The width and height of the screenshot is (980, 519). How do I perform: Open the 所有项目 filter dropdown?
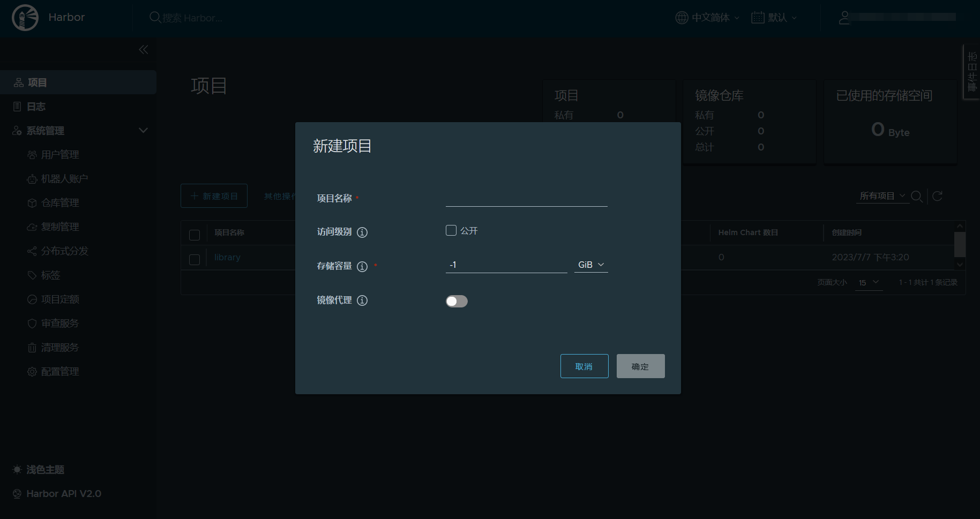pyautogui.click(x=882, y=196)
